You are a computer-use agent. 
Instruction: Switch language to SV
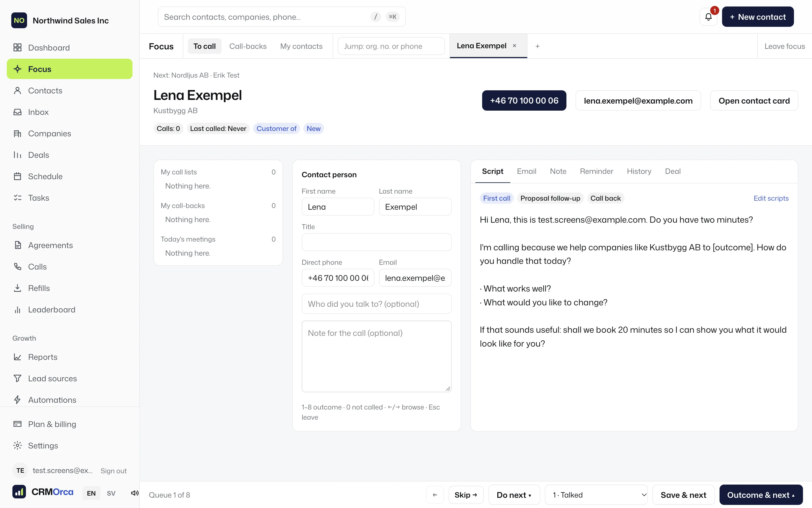point(111,493)
